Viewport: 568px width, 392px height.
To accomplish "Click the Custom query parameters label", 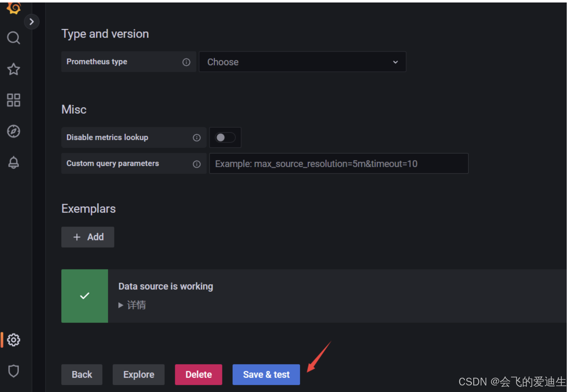I will coord(113,163).
